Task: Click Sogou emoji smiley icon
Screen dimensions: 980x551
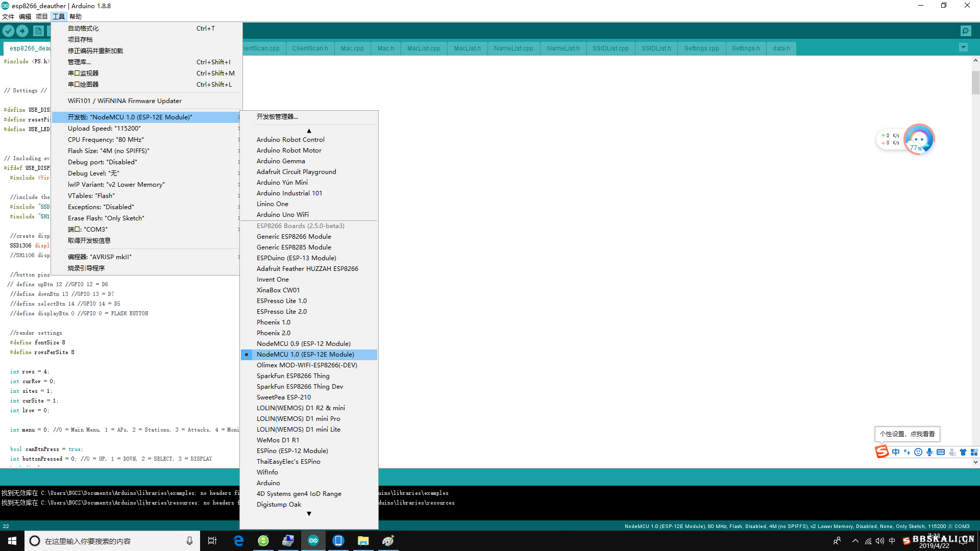Action: (918, 453)
